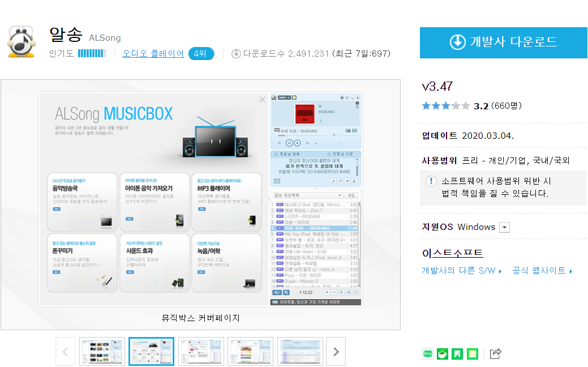
Task: Click the ALSong penguin app icon
Action: 22,41
